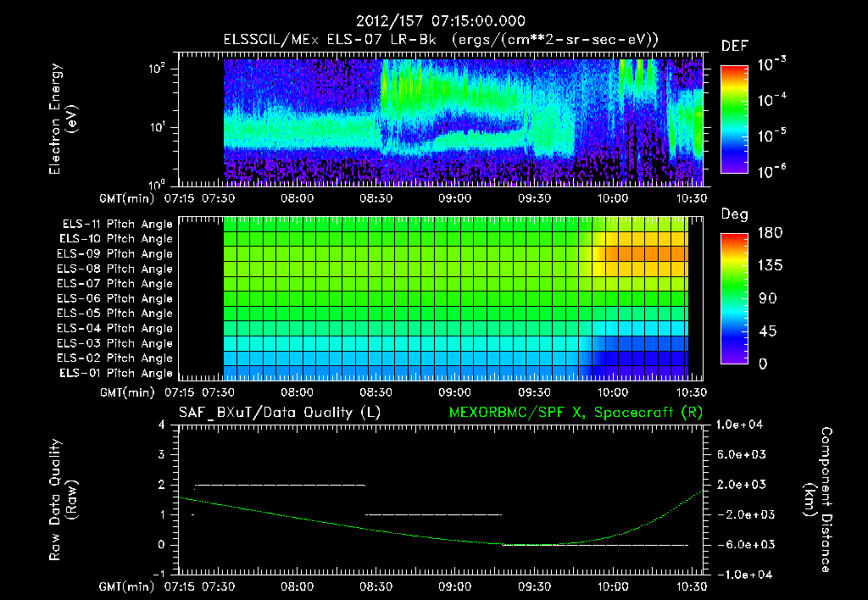Click the ELS-09 Pitch Angle row label
This screenshot has height=600, width=868.
pos(114,254)
